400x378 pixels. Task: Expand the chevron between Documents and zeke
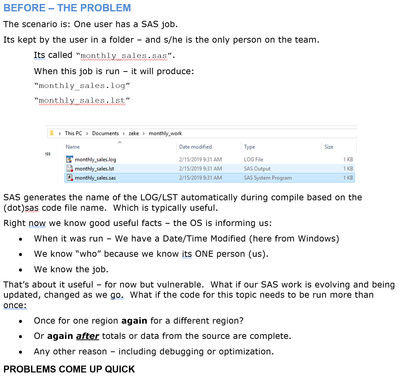124,133
